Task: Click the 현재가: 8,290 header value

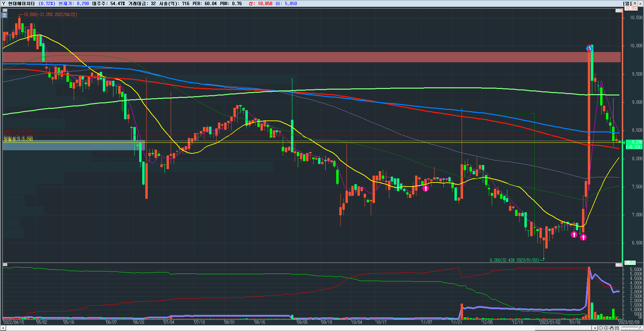Action: pyautogui.click(x=74, y=3)
